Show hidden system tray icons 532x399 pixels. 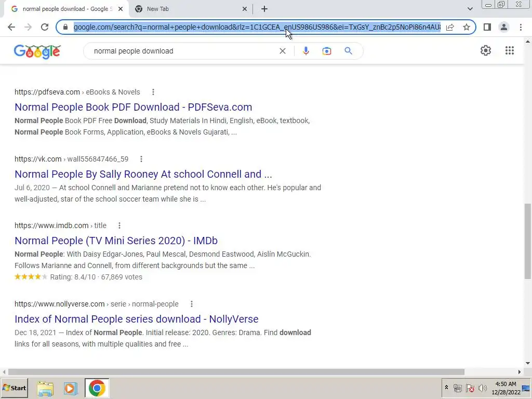(x=446, y=388)
